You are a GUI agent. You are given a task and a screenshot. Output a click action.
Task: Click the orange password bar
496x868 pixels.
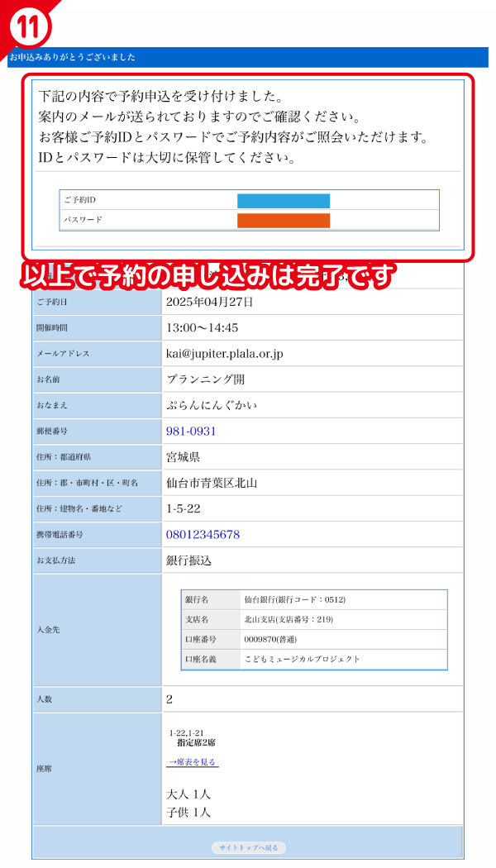(284, 221)
